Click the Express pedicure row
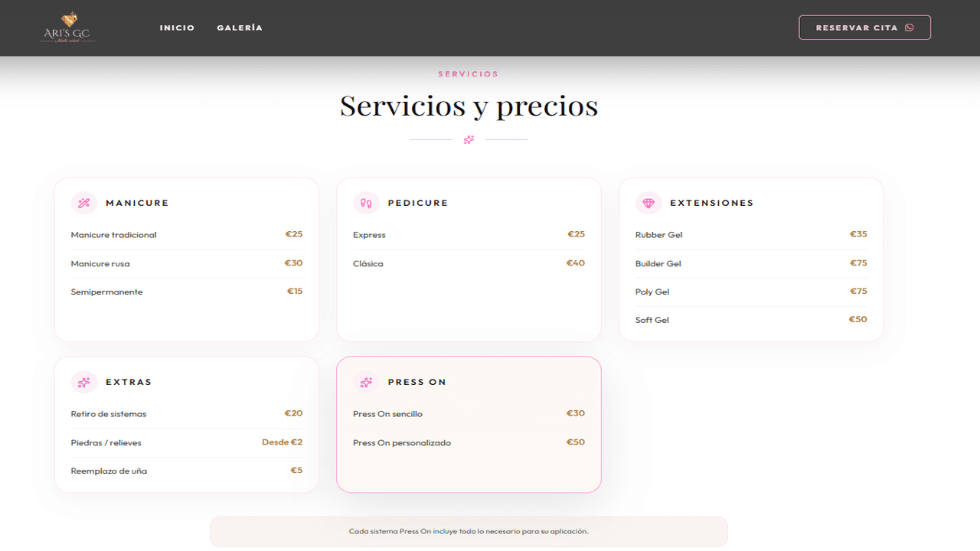 click(x=469, y=235)
